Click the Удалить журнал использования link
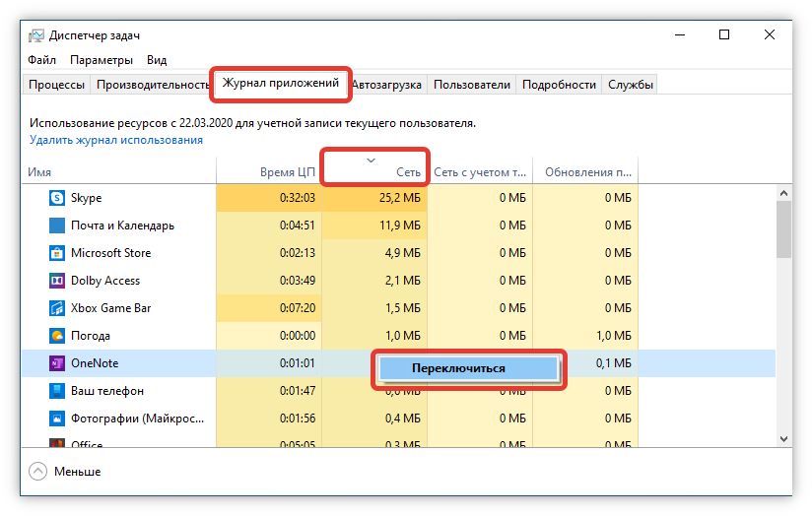 pos(116,140)
